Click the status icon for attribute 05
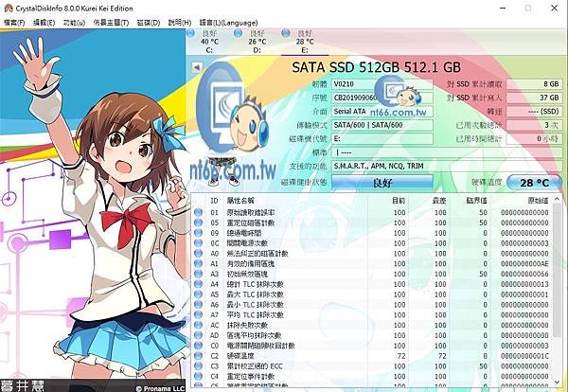568x392 pixels. pyautogui.click(x=198, y=223)
